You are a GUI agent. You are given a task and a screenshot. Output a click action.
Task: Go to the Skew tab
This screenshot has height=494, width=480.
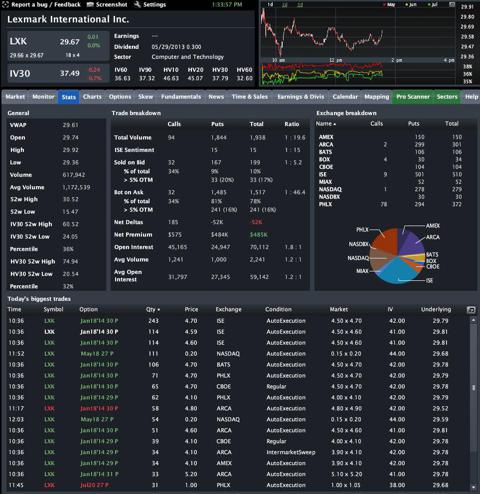tap(145, 97)
